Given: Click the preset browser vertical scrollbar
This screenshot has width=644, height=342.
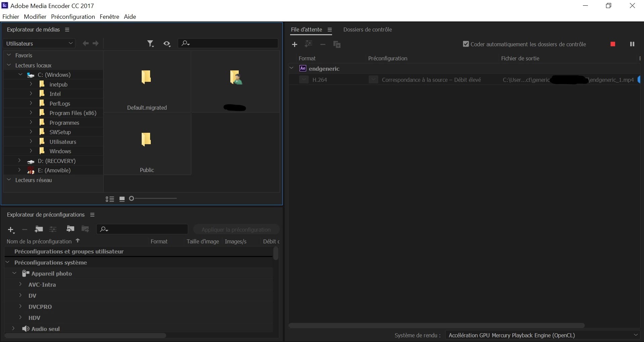Looking at the screenshot, I should click(276, 253).
